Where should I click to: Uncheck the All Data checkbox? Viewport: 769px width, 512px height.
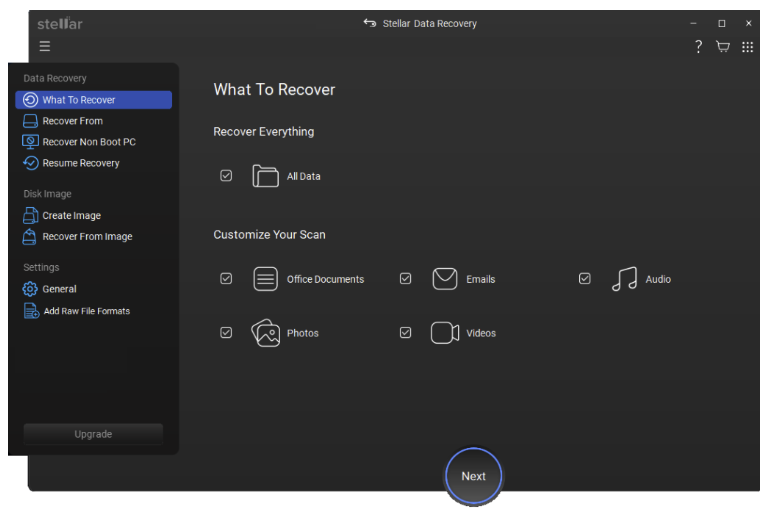click(226, 176)
